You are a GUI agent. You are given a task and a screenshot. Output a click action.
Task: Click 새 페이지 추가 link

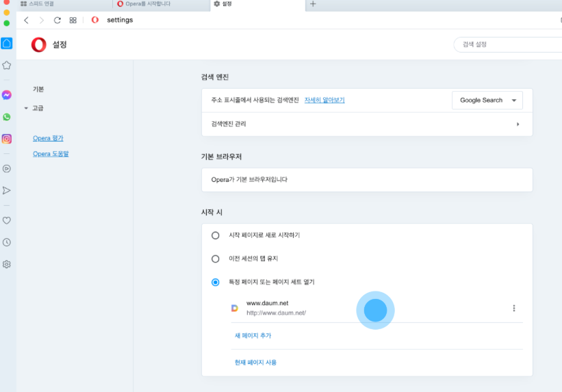(x=253, y=336)
